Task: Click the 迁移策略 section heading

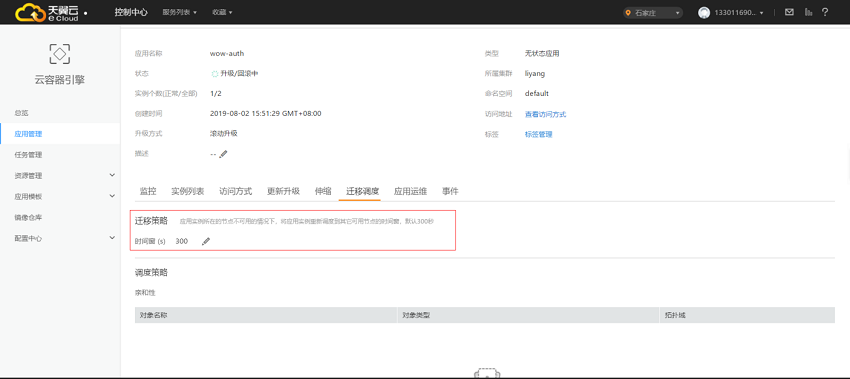Action: [151, 221]
